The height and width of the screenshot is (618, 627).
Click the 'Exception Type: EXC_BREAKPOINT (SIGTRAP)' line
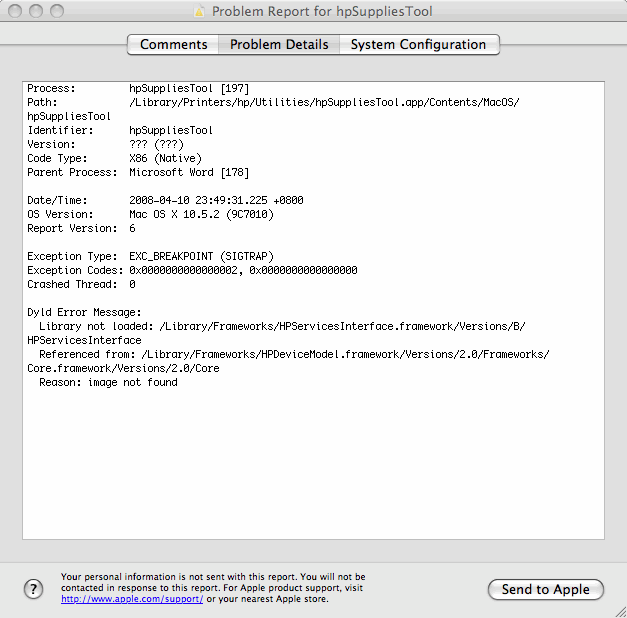(x=150, y=256)
